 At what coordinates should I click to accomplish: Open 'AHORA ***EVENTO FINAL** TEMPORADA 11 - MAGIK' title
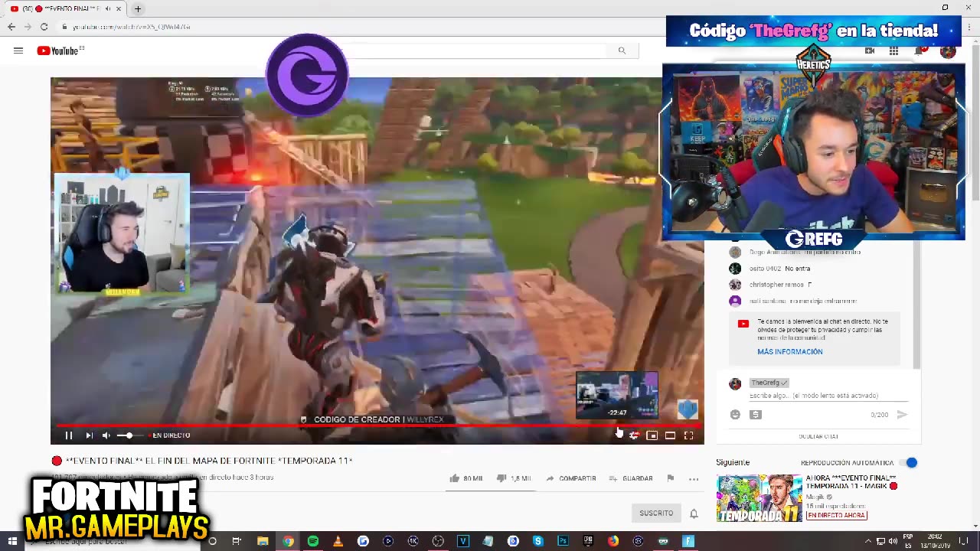point(851,482)
